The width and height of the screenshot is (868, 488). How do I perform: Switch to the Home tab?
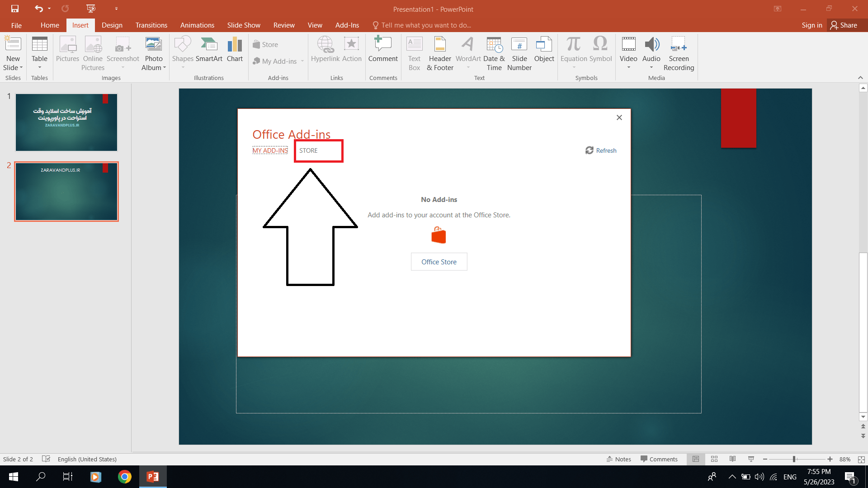coord(50,25)
